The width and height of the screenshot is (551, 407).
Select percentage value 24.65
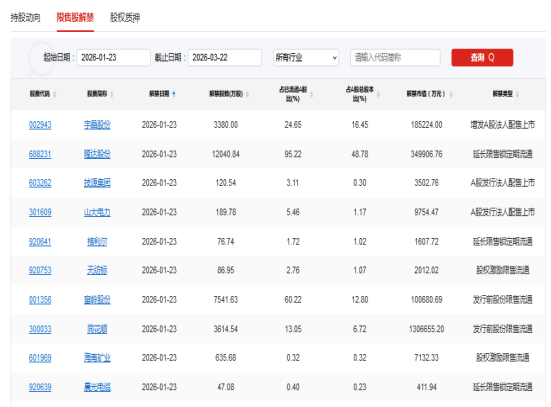pos(293,125)
